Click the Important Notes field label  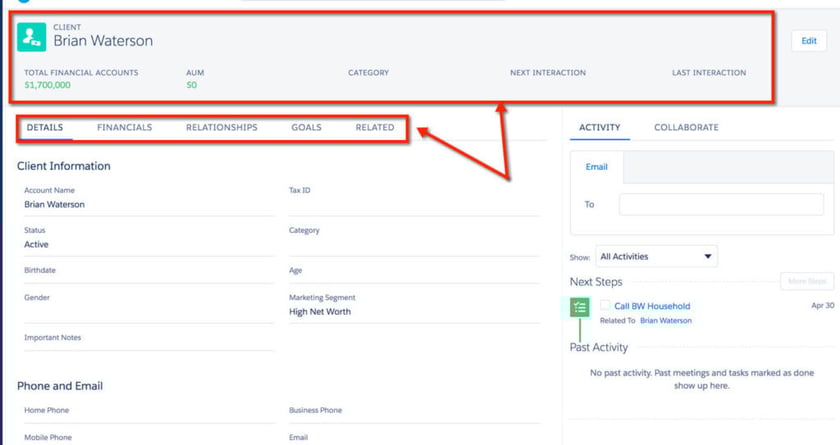tap(52, 337)
